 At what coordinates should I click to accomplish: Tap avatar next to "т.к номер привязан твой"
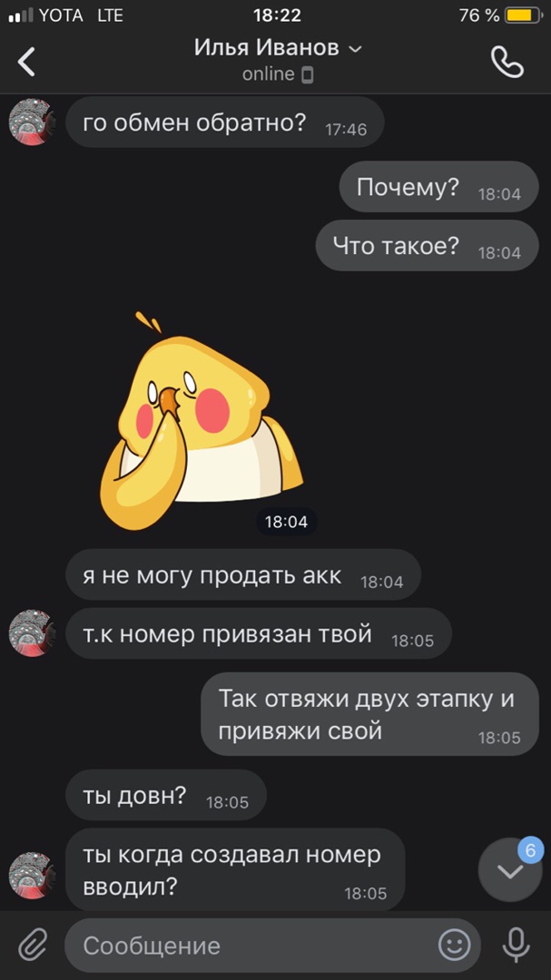coord(32,633)
